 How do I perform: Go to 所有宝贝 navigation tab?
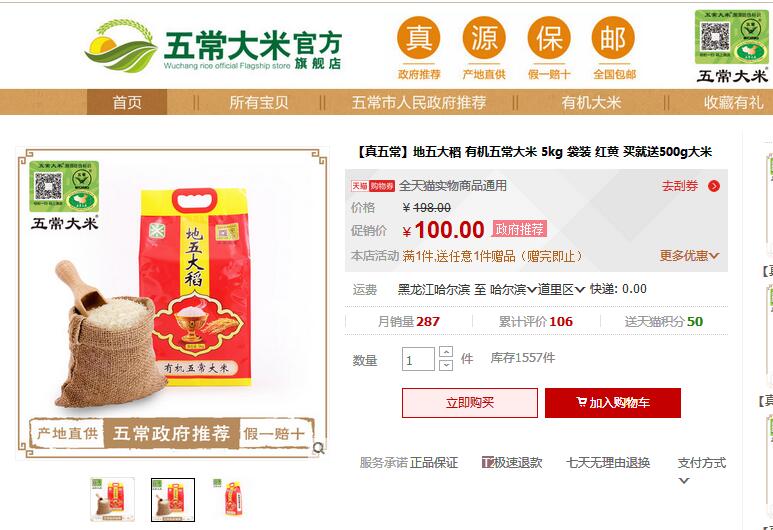pyautogui.click(x=258, y=102)
